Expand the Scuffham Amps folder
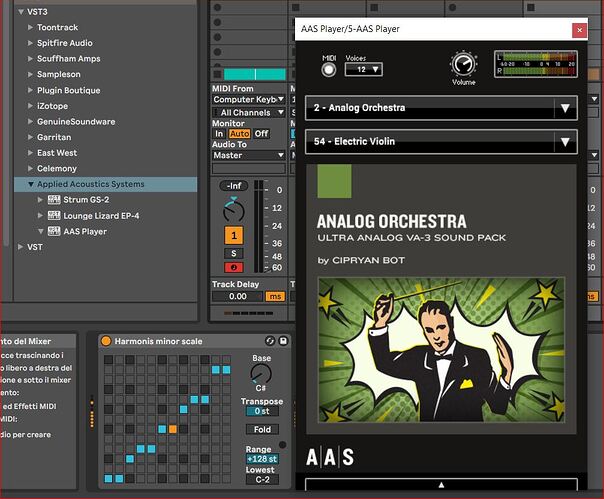Screen dimensions: 604x499 (30, 59)
